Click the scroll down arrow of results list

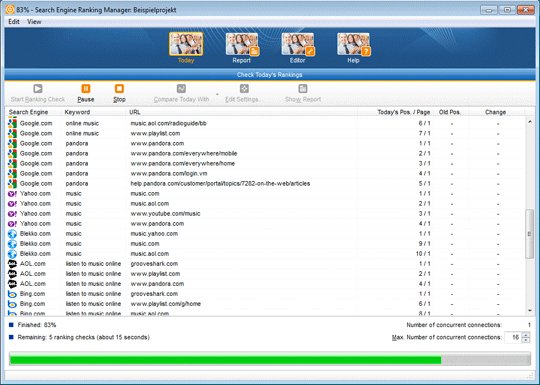pyautogui.click(x=530, y=311)
